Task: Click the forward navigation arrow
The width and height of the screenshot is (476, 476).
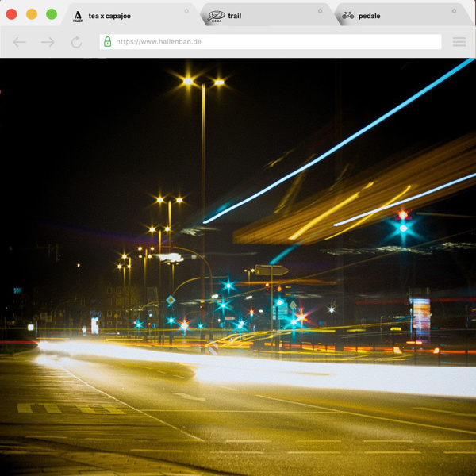Action: point(48,42)
